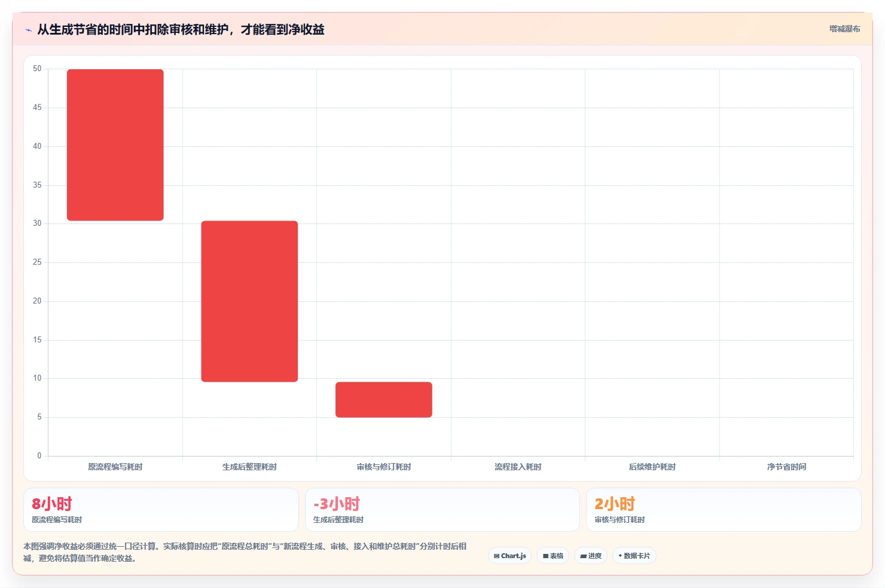
Task: Click the small icon before the chart title
Action: pos(29,30)
